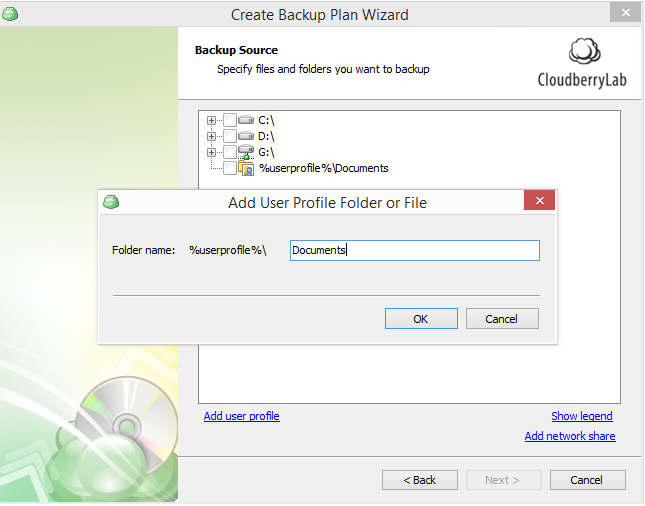This screenshot has width=645, height=506.
Task: Click the C:\ drive icon
Action: point(246,120)
